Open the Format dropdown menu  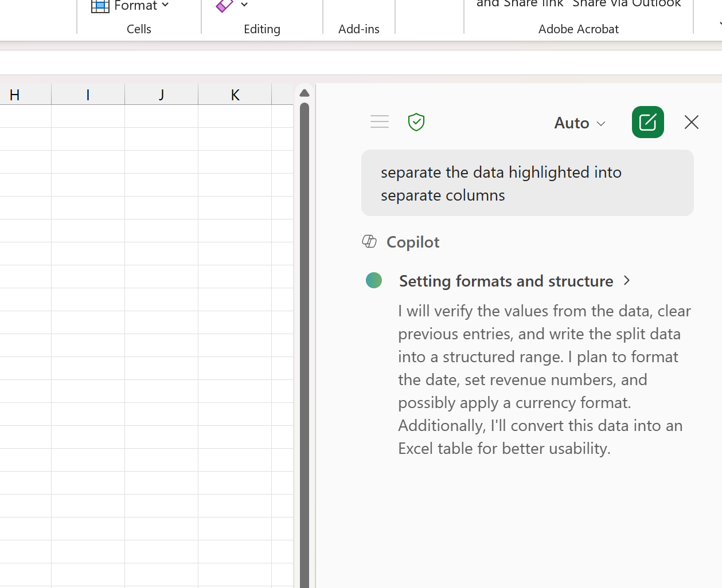(165, 6)
